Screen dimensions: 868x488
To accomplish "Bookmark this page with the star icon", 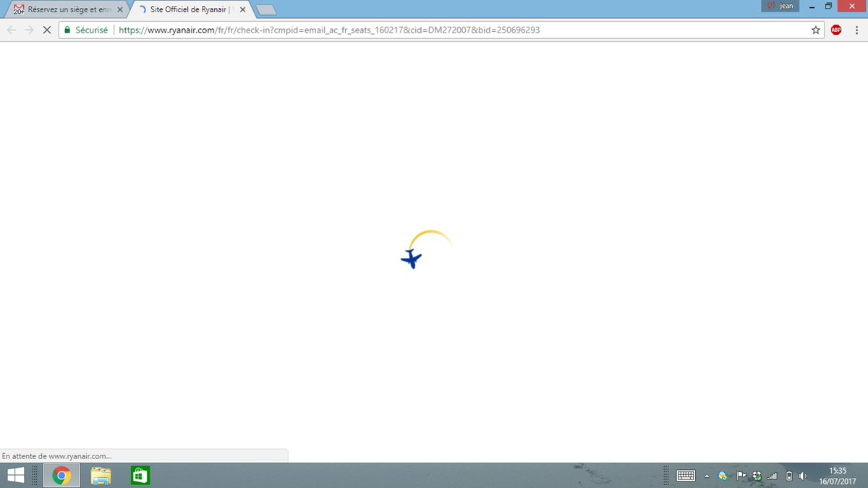I will [x=816, y=30].
